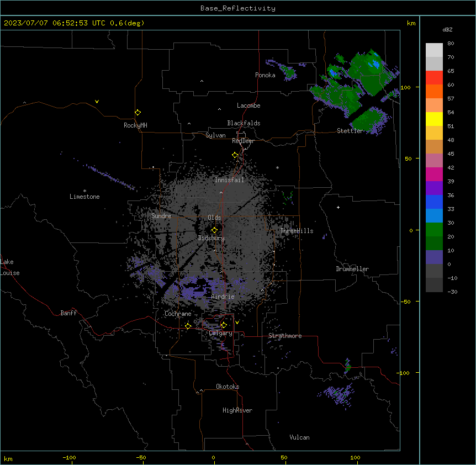Click the yellow V marker east of Calgary
The image size is (476, 465).
point(237,323)
